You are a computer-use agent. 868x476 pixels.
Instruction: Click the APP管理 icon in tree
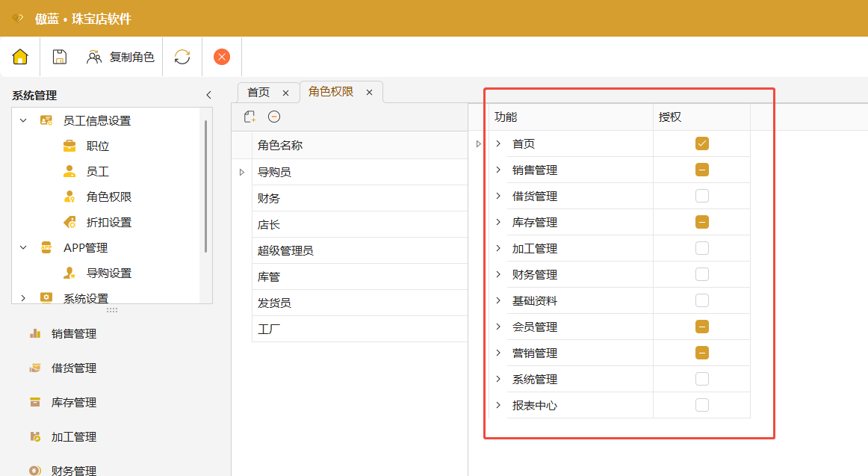coord(46,247)
